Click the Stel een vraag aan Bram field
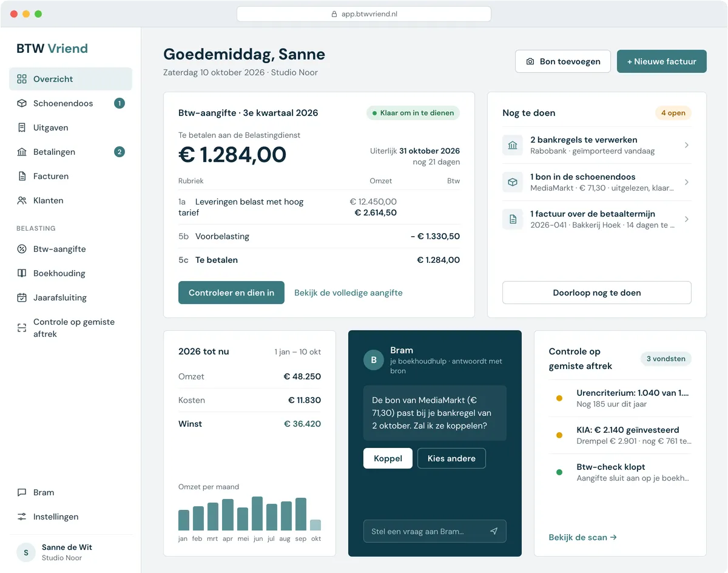Viewport: 728px width, 573px height. [x=434, y=531]
